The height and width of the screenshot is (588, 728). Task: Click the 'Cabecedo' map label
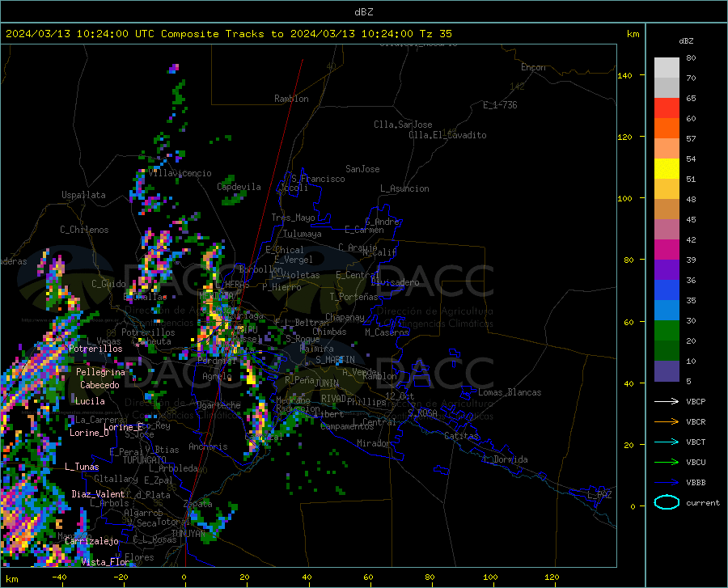click(x=99, y=385)
